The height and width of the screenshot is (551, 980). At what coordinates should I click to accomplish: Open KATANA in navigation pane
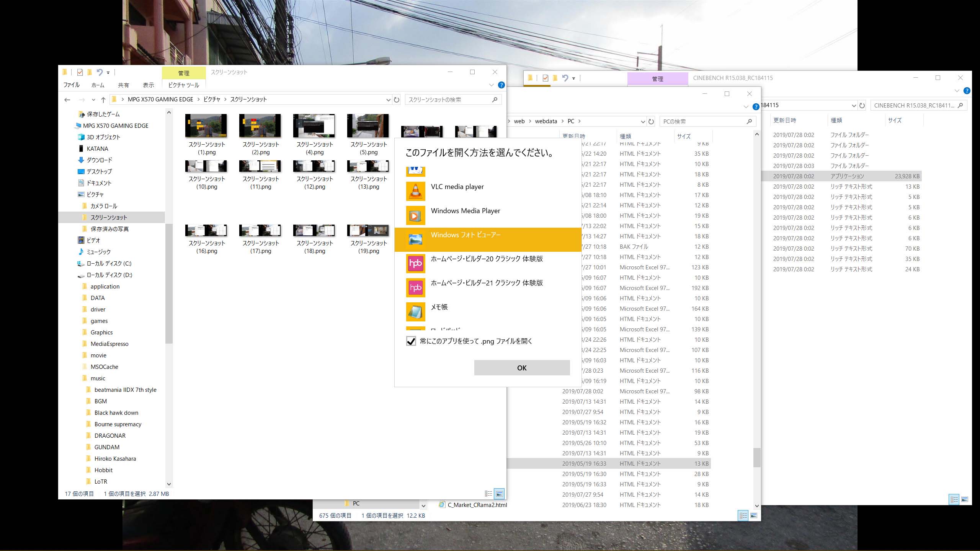97,148
